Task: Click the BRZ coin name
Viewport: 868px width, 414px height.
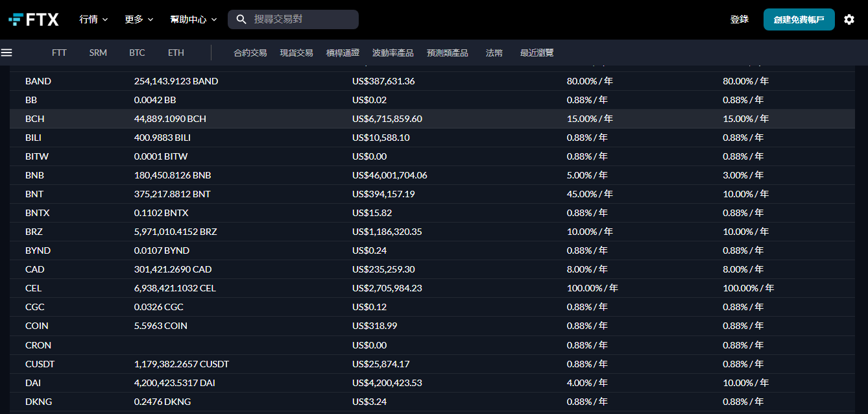Action: [x=34, y=232]
